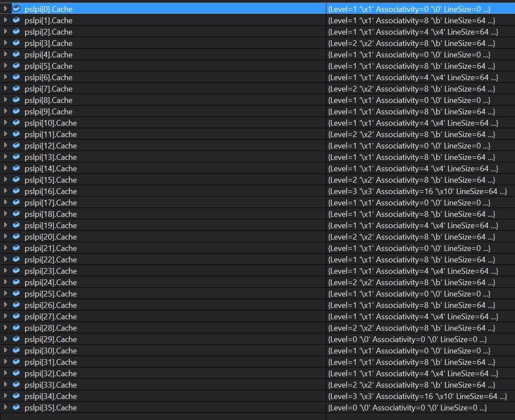This screenshot has height=420, width=515.
Task: Select the pslpi[2].Cache row
Action: pos(48,32)
